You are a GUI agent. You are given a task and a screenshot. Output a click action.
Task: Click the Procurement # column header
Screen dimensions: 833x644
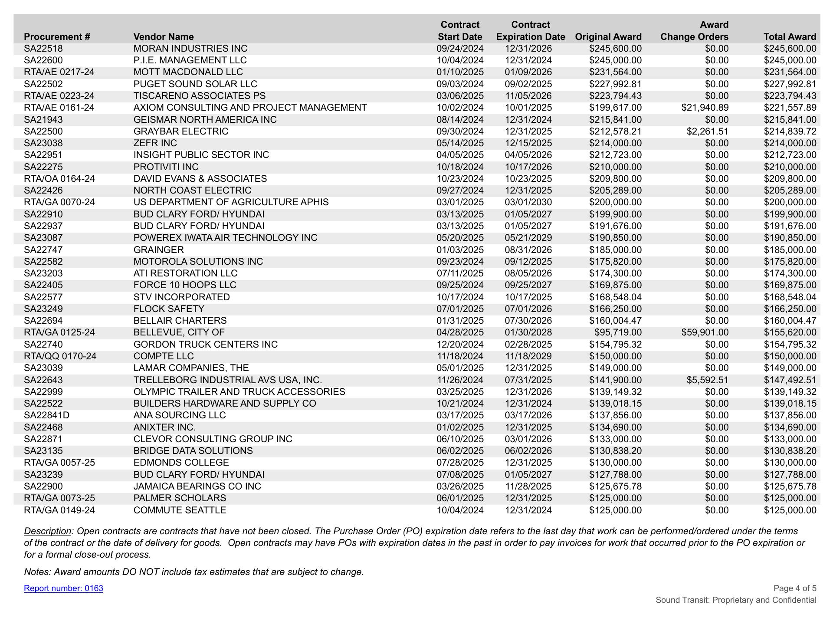coord(57,37)
